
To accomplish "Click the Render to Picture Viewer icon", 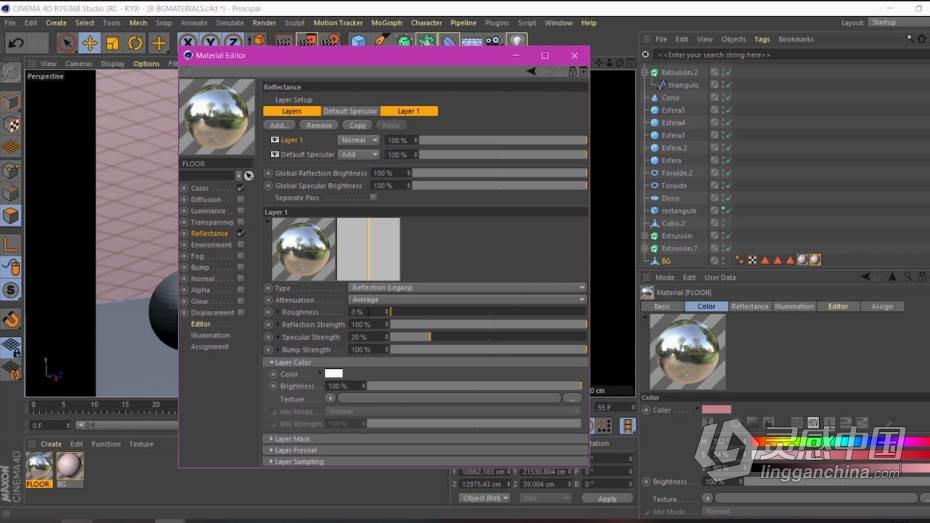I will pos(307,41).
